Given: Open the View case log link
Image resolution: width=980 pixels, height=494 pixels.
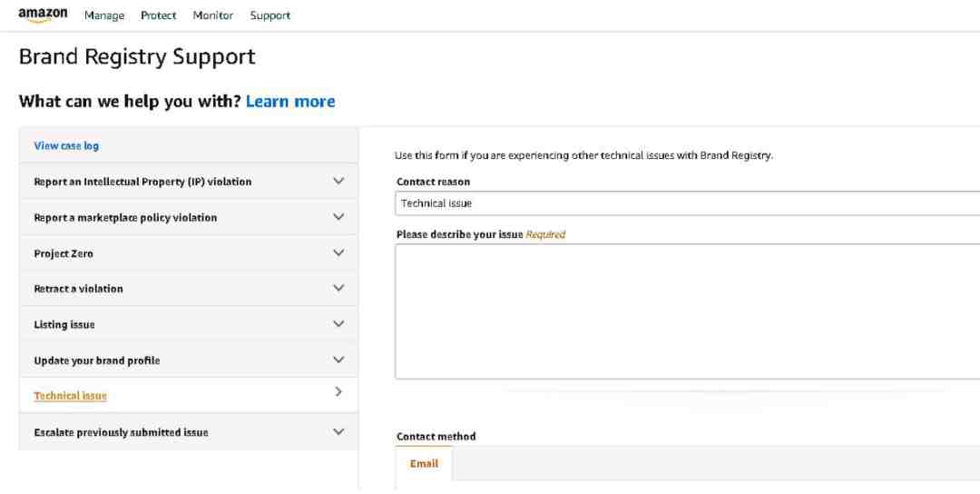Looking at the screenshot, I should pos(66,145).
